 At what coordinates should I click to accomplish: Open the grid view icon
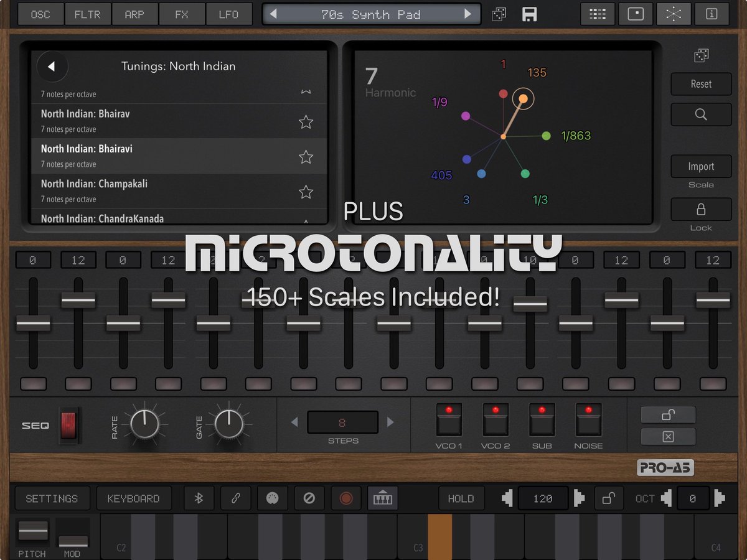(598, 14)
